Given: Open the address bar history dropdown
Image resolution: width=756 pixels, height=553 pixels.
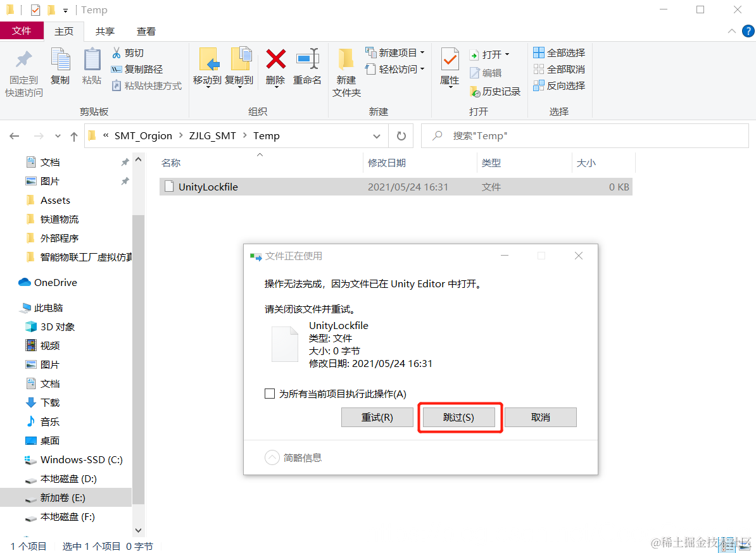Looking at the screenshot, I should pos(377,135).
